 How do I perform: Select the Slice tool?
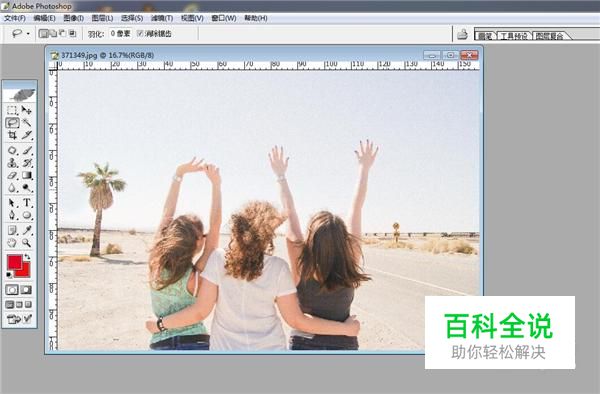[26, 135]
